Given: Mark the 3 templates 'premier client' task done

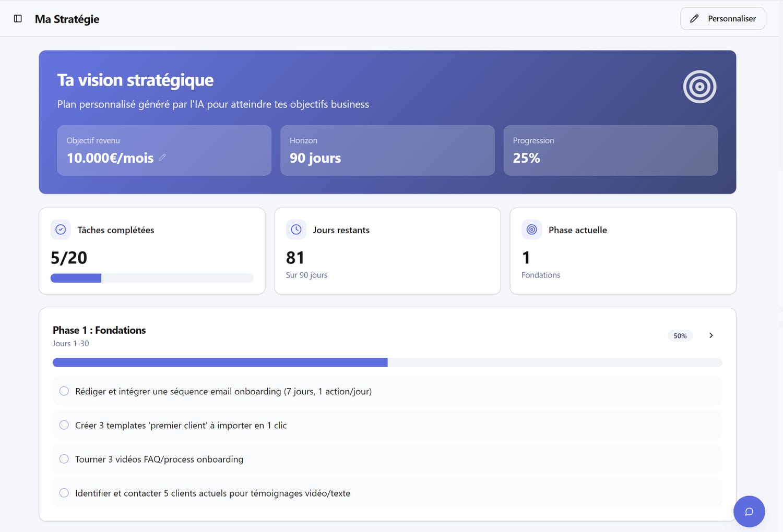Looking at the screenshot, I should (x=64, y=425).
